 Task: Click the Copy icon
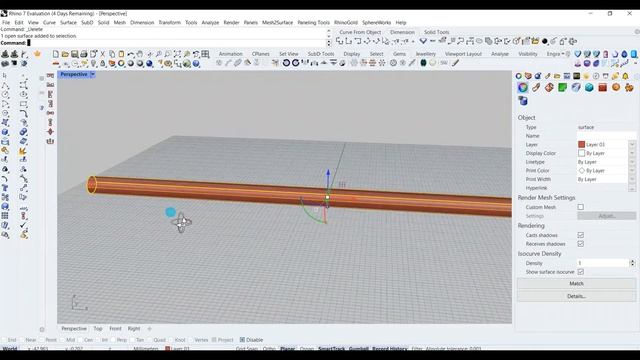click(112, 54)
